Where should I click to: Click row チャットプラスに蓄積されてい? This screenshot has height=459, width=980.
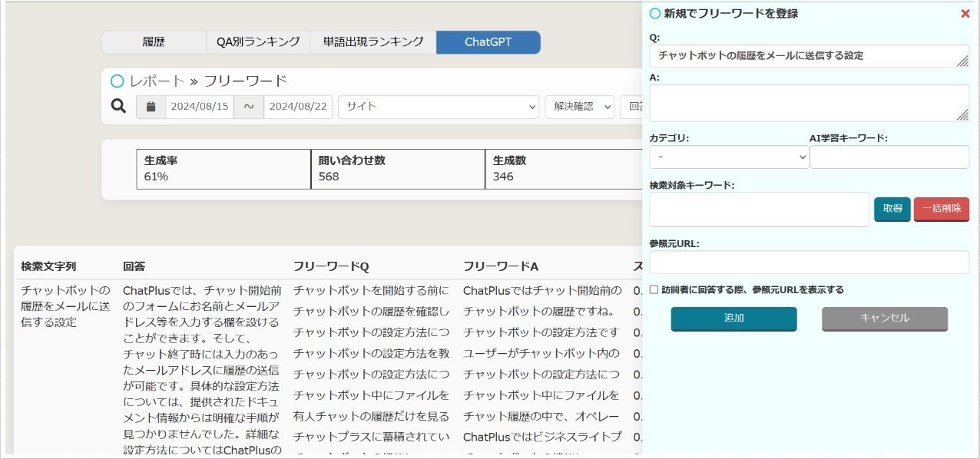tap(372, 437)
